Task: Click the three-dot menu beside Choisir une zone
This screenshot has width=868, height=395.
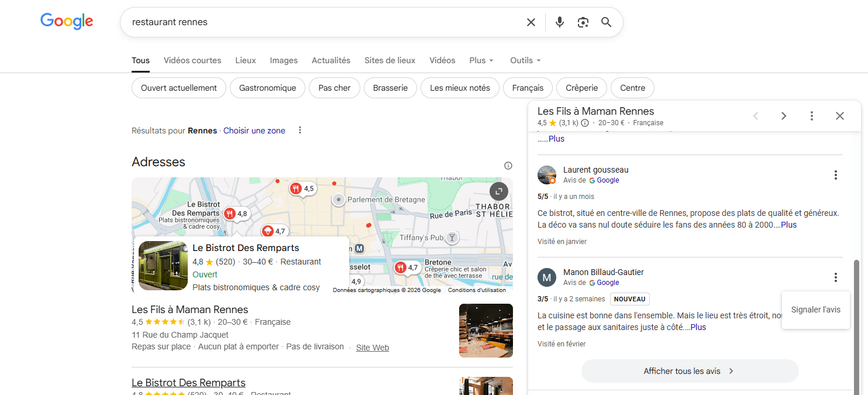Action: [x=300, y=130]
